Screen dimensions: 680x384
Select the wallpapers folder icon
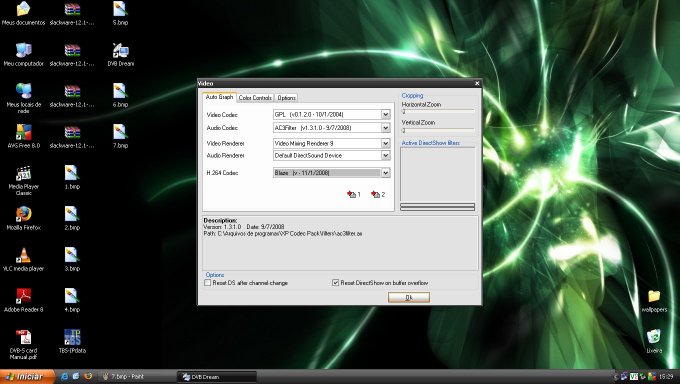pyautogui.click(x=654, y=301)
